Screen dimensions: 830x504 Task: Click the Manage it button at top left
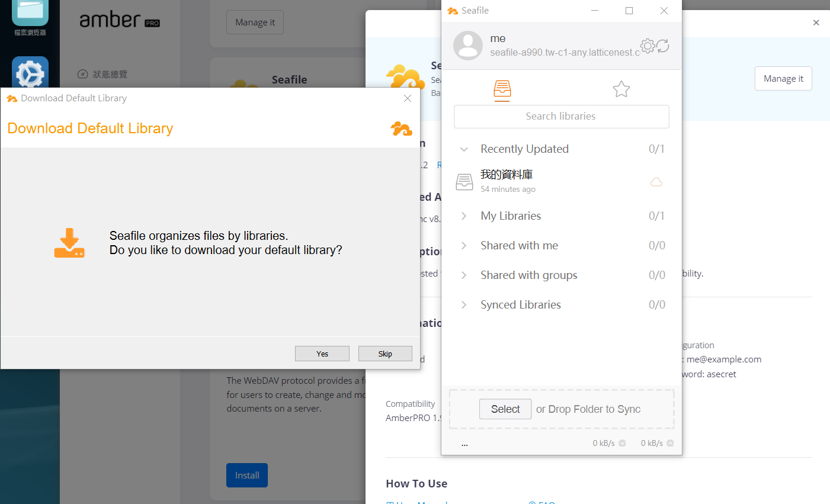[x=255, y=23]
